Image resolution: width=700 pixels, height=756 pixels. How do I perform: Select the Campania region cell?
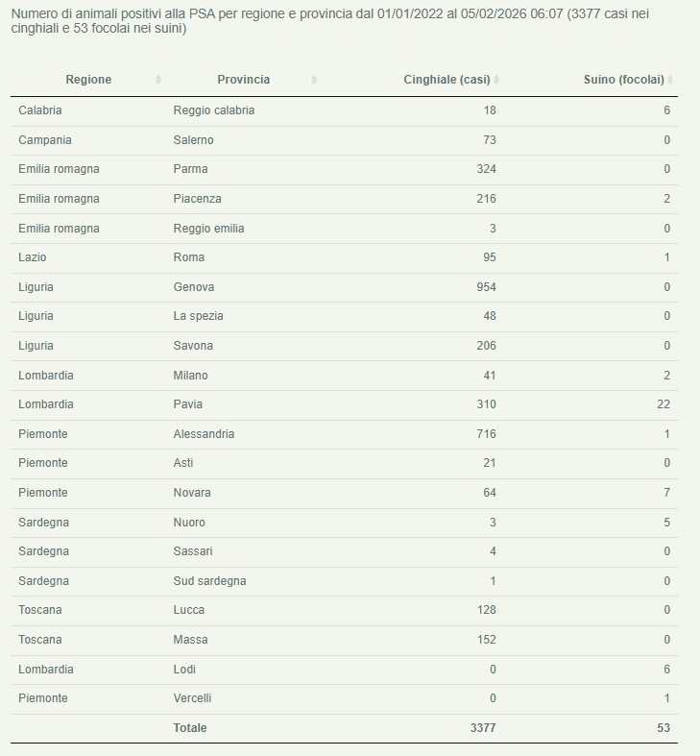(x=44, y=140)
